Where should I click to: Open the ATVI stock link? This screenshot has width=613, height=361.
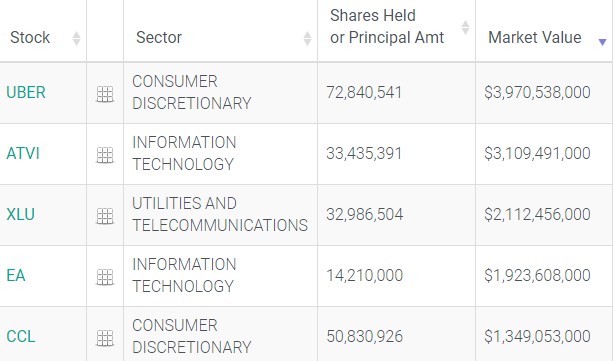click(x=23, y=153)
